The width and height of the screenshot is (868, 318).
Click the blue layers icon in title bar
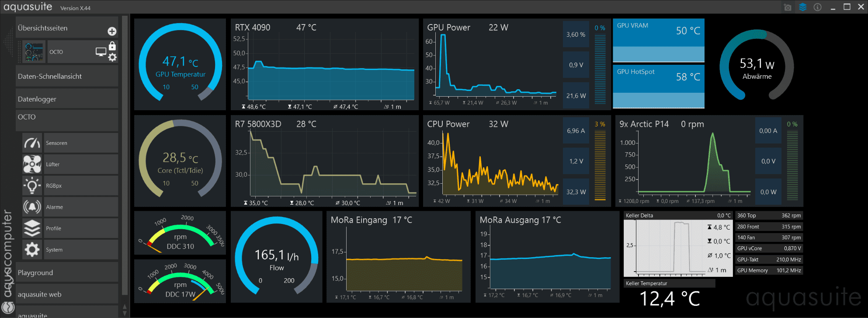(x=802, y=7)
